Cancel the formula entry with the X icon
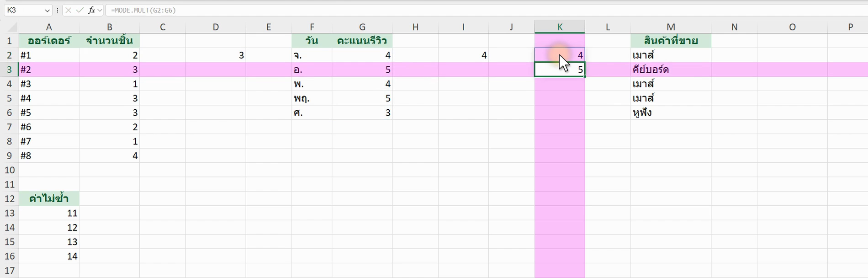 [x=68, y=10]
